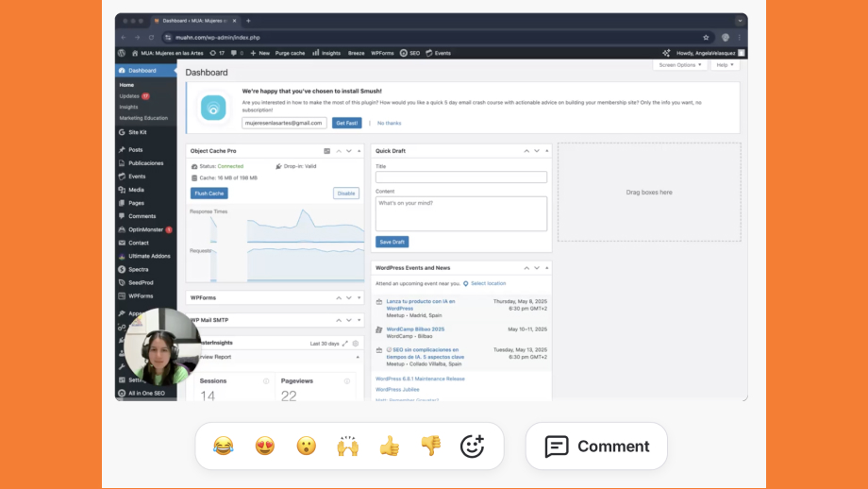
Task: Click Purge cache in the admin bar
Action: coord(290,53)
